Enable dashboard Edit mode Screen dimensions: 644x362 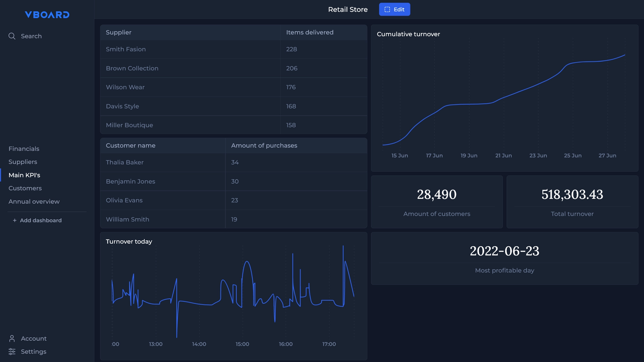coord(394,9)
